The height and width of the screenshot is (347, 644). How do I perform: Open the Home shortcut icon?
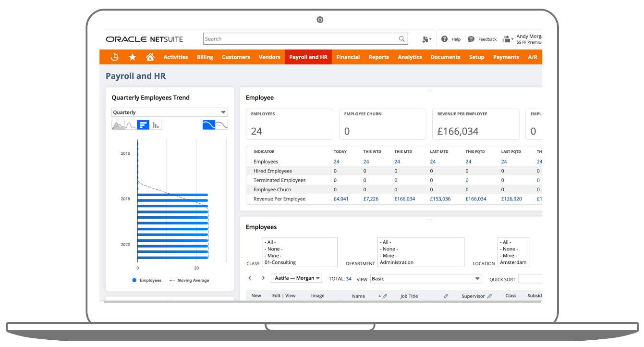coord(150,57)
